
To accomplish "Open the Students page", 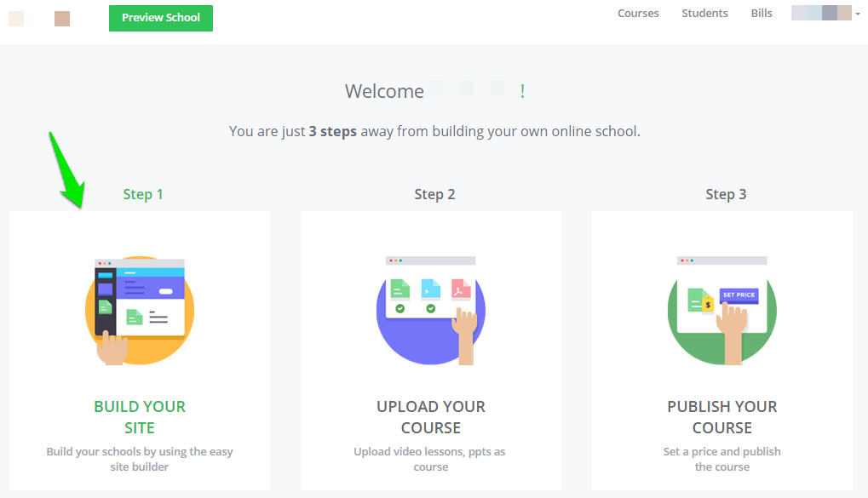I will [x=704, y=13].
